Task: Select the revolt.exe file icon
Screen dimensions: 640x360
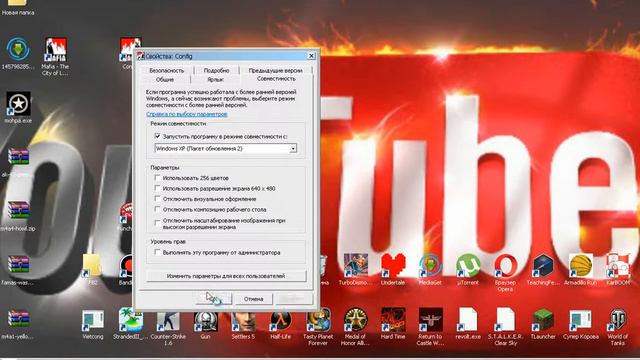Action: (x=468, y=320)
